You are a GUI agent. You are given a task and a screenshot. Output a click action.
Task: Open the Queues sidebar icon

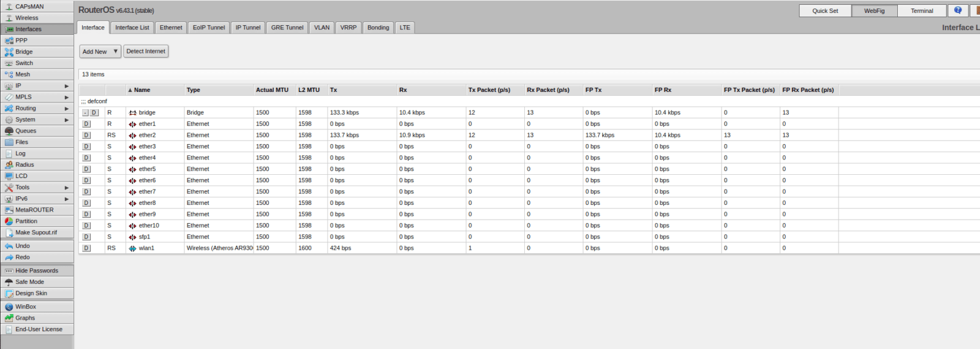pyautogui.click(x=9, y=131)
